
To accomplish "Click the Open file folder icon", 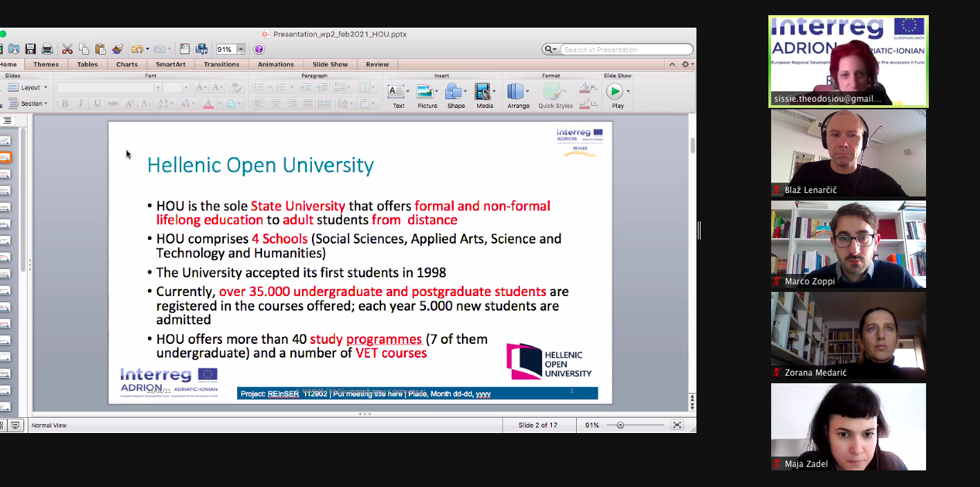I will (13, 49).
